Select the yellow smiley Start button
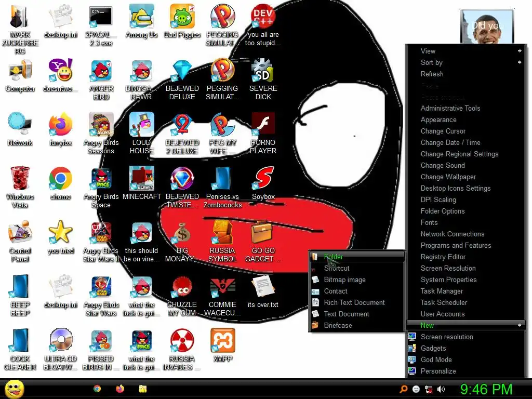Screen dimensions: 532x399 click(15, 389)
